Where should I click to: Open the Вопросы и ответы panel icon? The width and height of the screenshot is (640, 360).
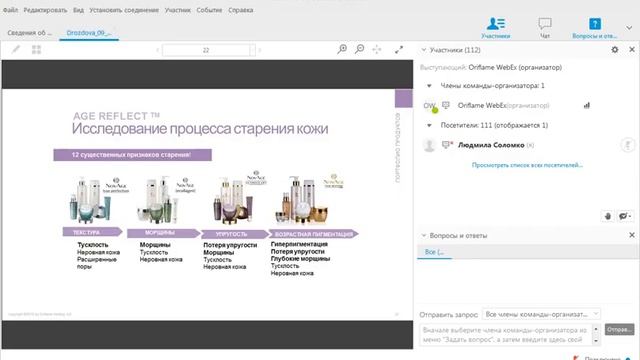594,28
